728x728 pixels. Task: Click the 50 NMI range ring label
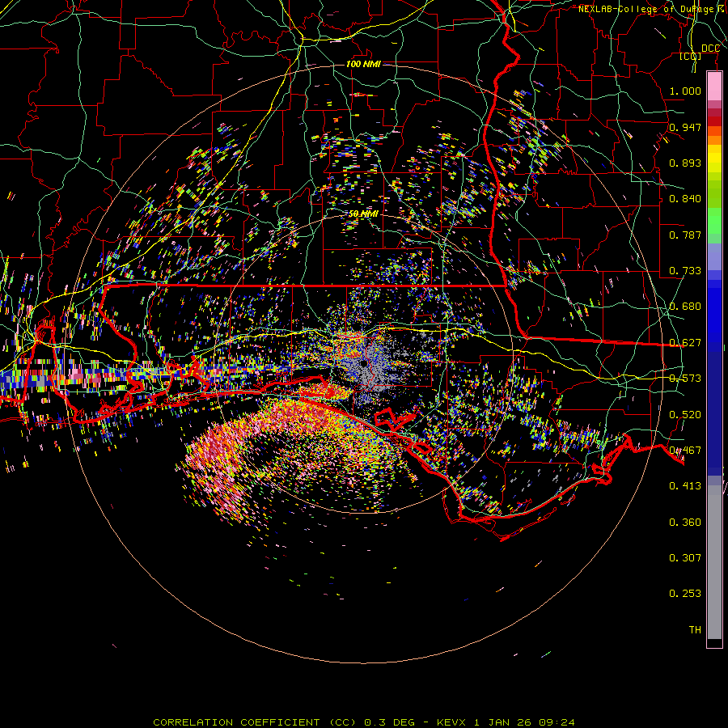(363, 214)
